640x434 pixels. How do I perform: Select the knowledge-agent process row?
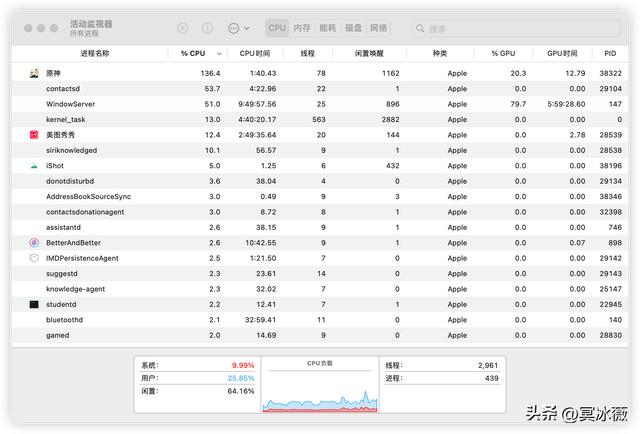[320, 289]
